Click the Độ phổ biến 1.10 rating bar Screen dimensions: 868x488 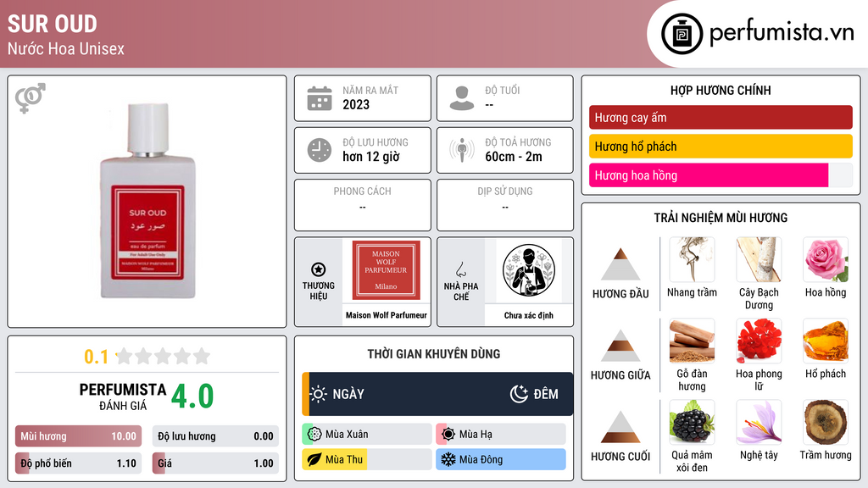coord(78,463)
